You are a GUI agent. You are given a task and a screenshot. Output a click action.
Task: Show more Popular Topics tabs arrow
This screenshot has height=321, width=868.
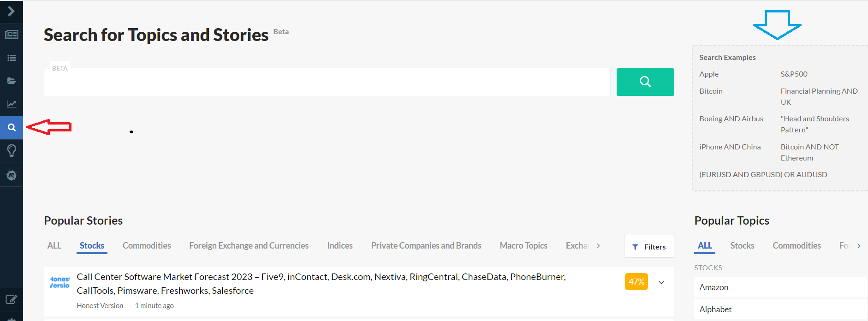859,246
